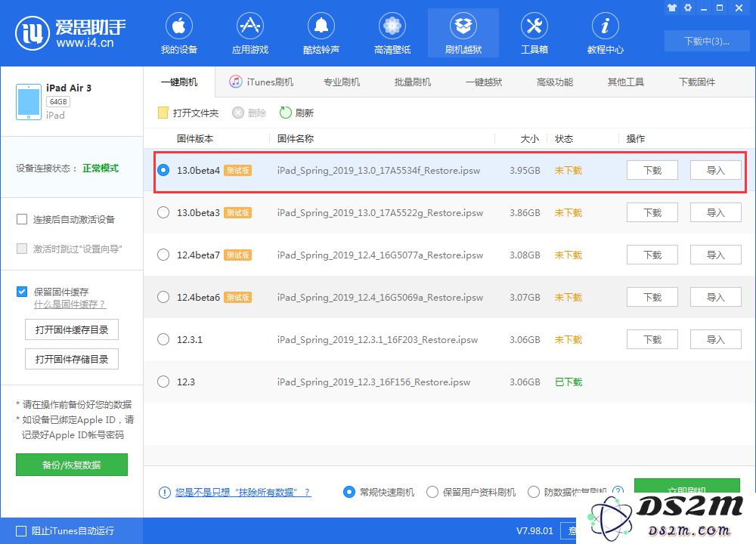Download the 12.4beta7 firmware
This screenshot has height=544, width=756.
[x=652, y=255]
